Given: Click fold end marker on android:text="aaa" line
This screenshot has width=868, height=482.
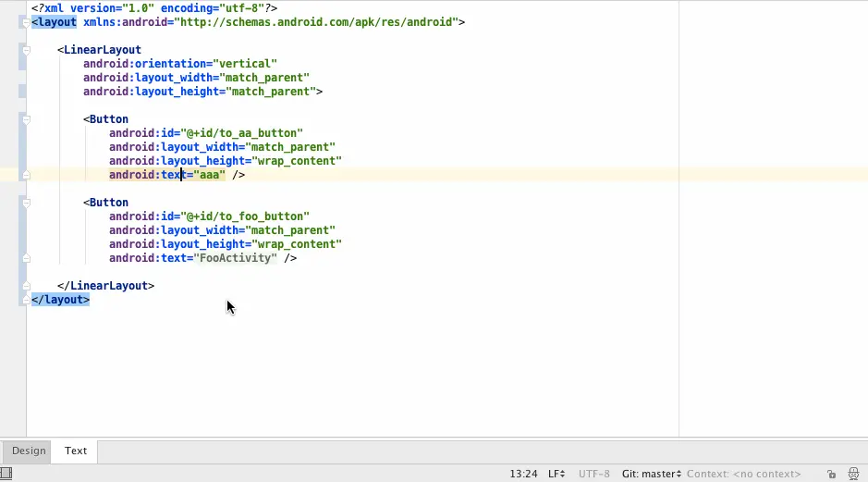Looking at the screenshot, I should click(x=26, y=175).
